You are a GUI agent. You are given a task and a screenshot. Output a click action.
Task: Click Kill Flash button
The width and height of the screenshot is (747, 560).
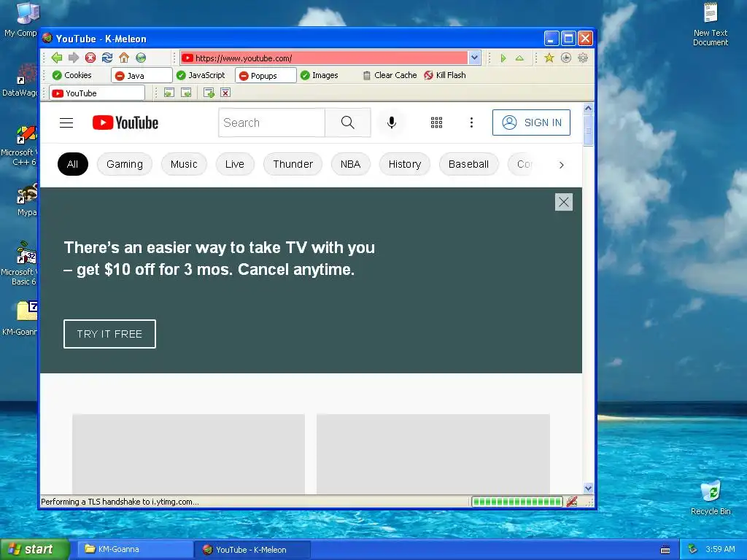click(445, 75)
